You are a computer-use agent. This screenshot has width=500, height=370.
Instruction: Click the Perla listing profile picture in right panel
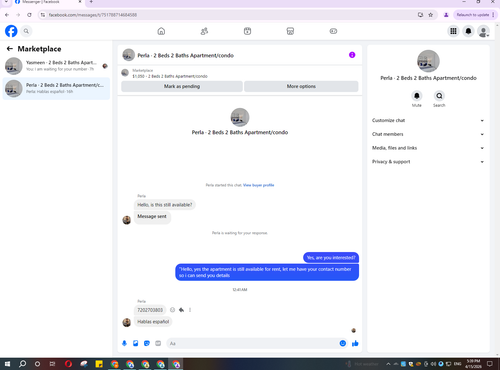pos(428,61)
